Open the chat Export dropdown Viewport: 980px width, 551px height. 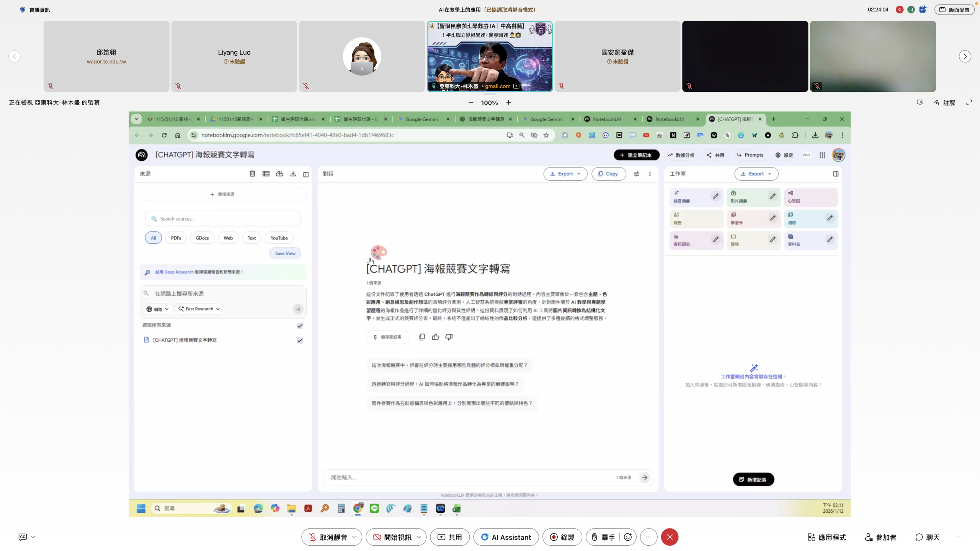point(565,174)
